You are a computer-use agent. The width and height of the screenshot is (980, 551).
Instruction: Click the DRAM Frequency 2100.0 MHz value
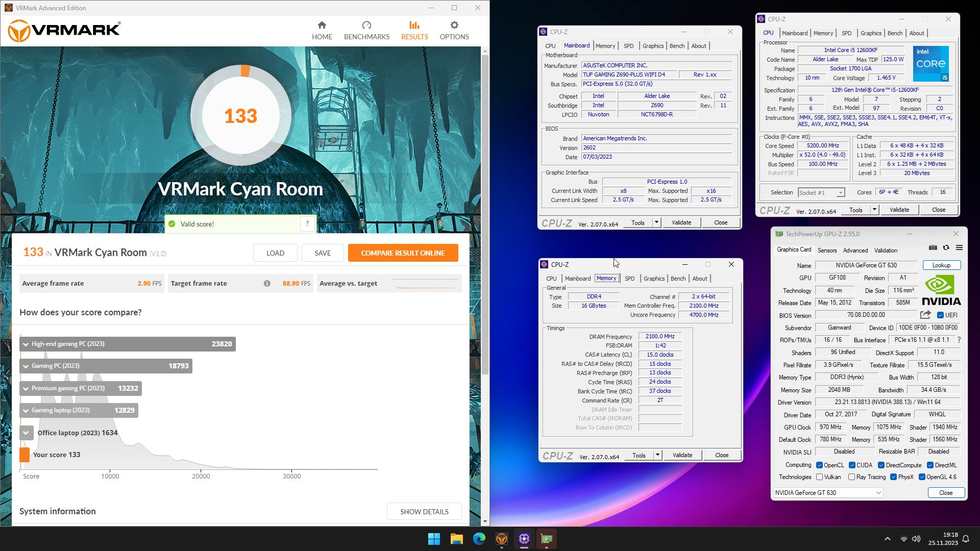659,337
